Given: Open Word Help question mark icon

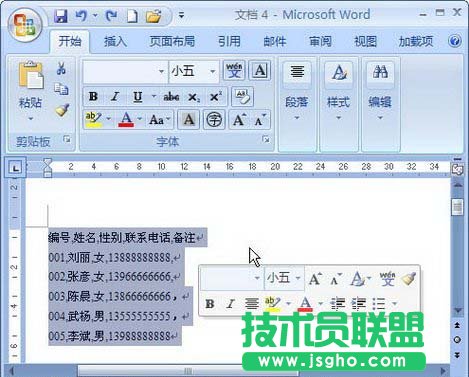Looking at the screenshot, I should pos(455,41).
